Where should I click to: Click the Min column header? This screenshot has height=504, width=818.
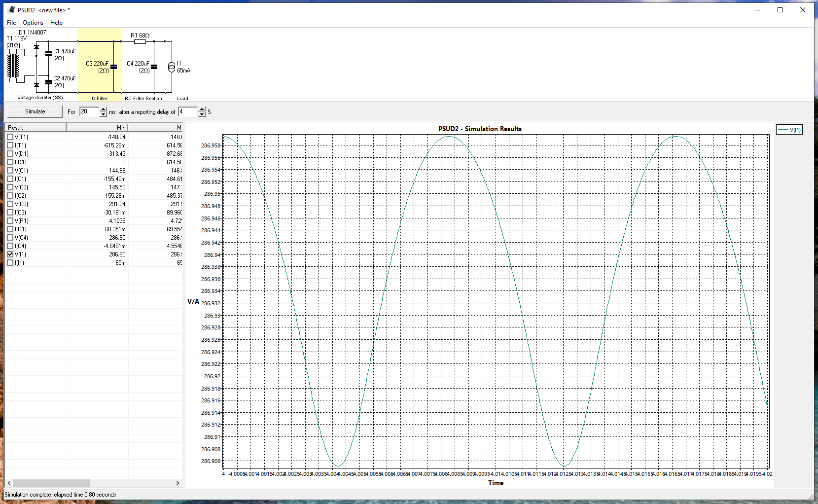tap(97, 128)
